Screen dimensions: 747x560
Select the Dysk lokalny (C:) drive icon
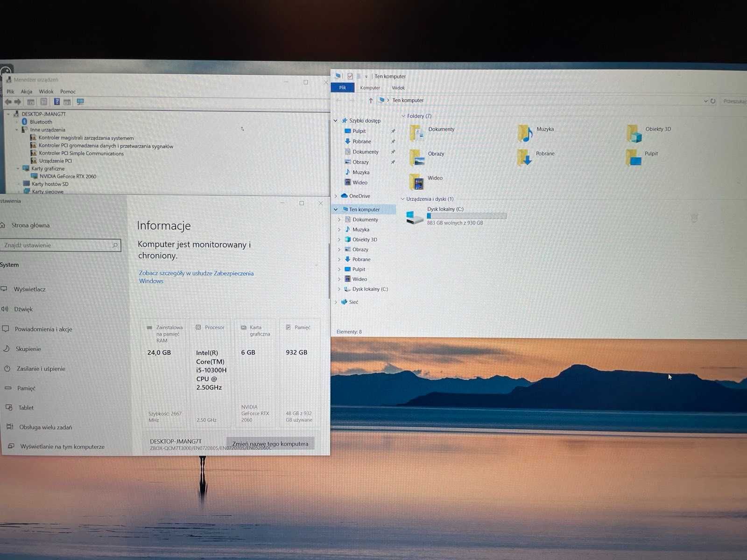click(x=415, y=217)
